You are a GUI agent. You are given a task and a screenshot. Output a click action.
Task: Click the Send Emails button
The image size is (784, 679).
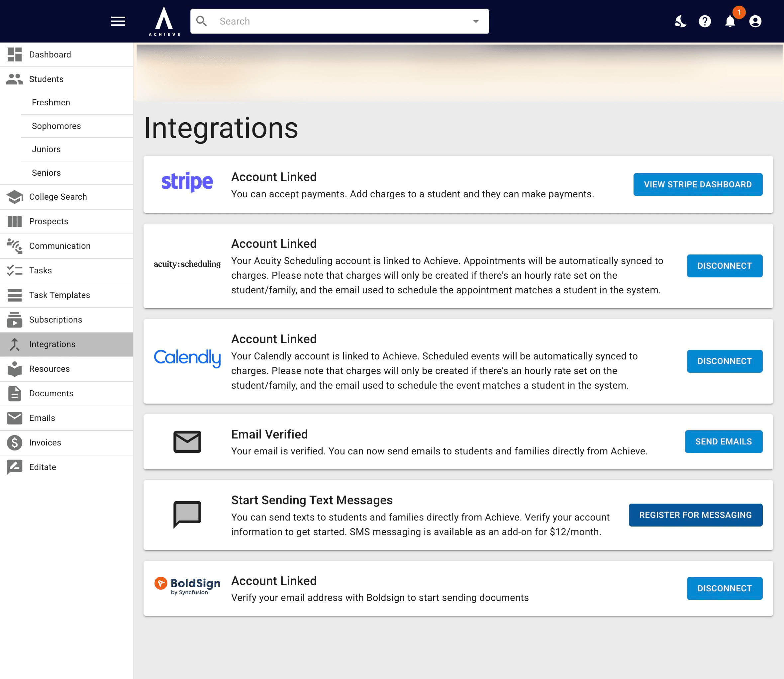(x=723, y=441)
